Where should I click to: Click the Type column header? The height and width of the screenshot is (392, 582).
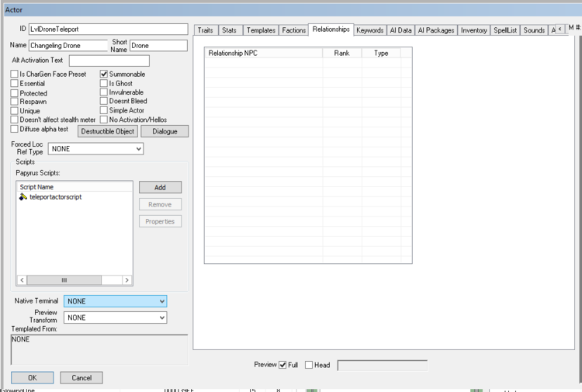381,53
